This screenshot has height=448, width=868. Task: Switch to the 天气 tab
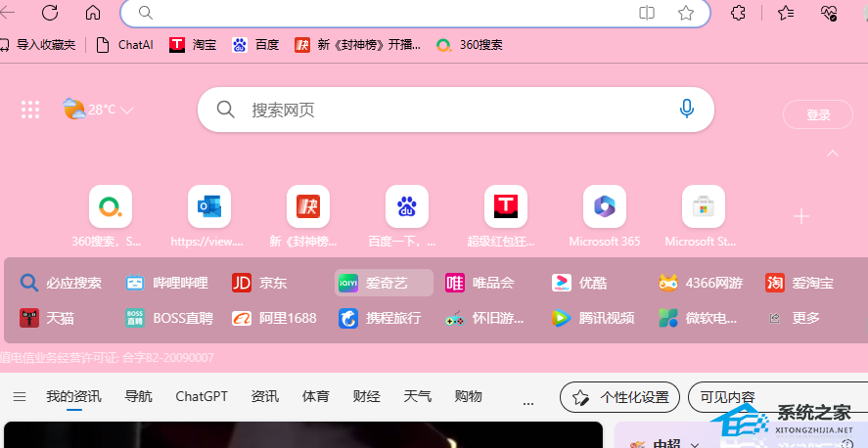click(x=418, y=396)
